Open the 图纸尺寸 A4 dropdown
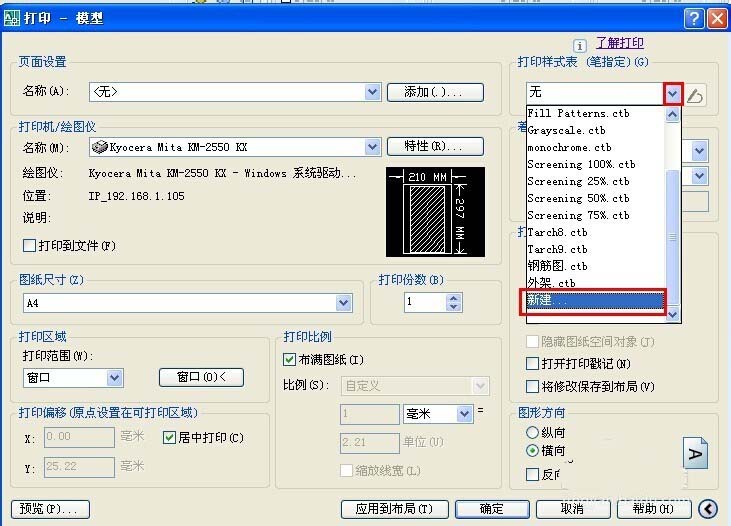 point(344,303)
